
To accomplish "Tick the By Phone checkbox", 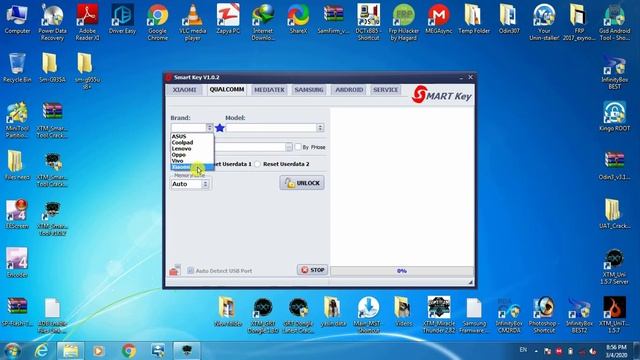I will click(298, 147).
